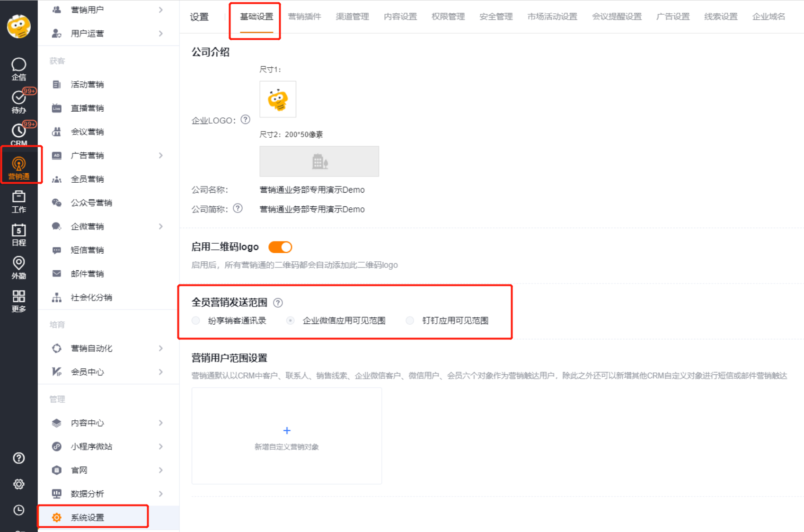Select 纷享销客通讯录 radio option
This screenshot has width=804, height=532.
coord(196,320)
